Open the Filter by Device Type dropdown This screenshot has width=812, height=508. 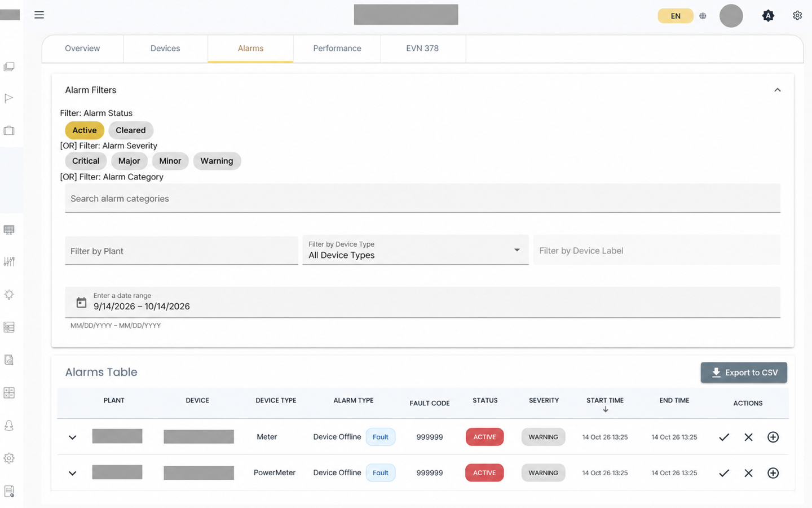click(416, 250)
